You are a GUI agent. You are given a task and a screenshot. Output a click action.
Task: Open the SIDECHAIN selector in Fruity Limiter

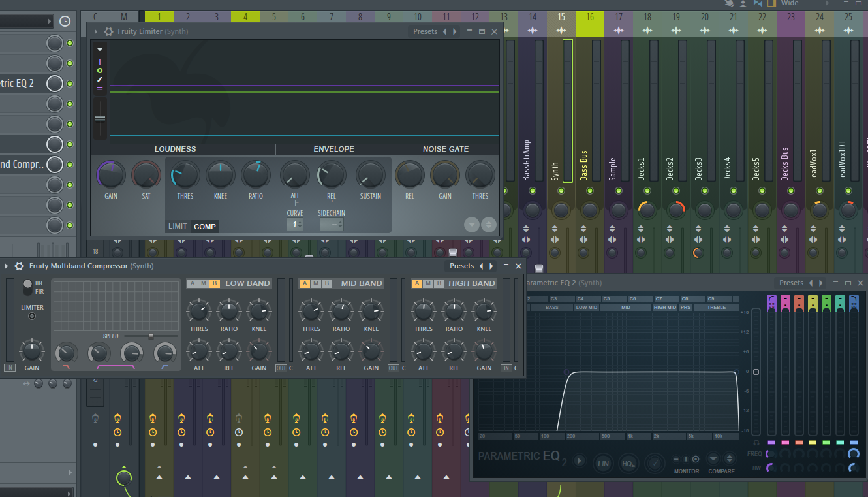click(332, 225)
